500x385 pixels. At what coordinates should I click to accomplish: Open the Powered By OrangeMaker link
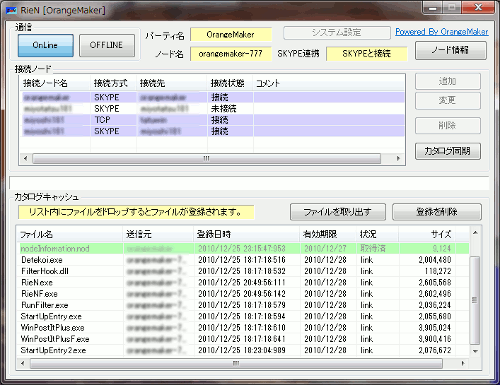point(442,32)
